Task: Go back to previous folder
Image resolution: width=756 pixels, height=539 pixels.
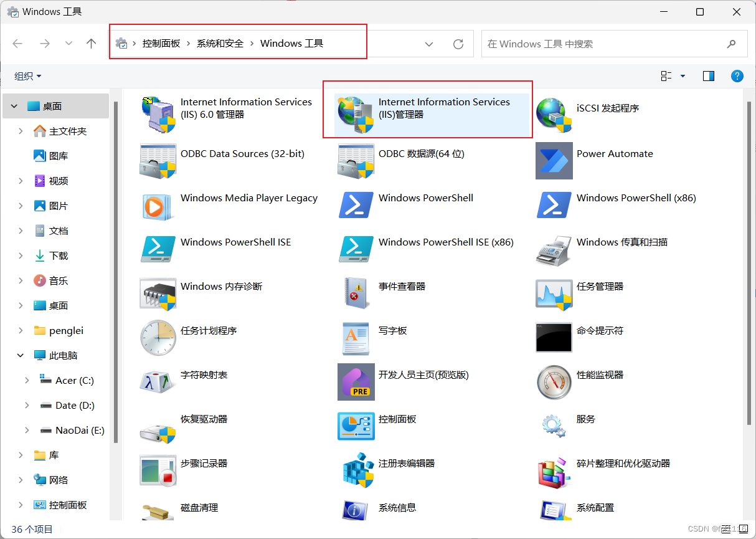Action: 17,44
